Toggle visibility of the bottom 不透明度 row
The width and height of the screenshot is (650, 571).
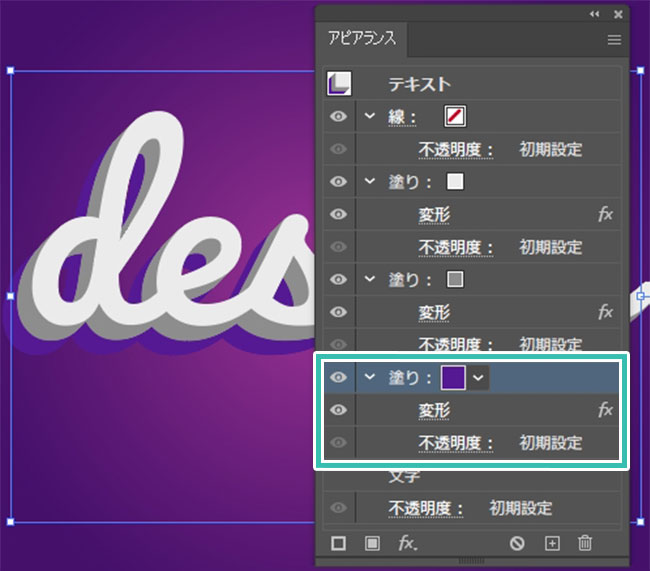(x=339, y=508)
